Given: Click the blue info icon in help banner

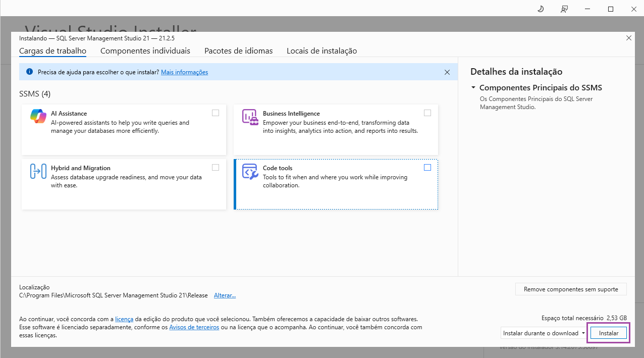Looking at the screenshot, I should tap(29, 72).
